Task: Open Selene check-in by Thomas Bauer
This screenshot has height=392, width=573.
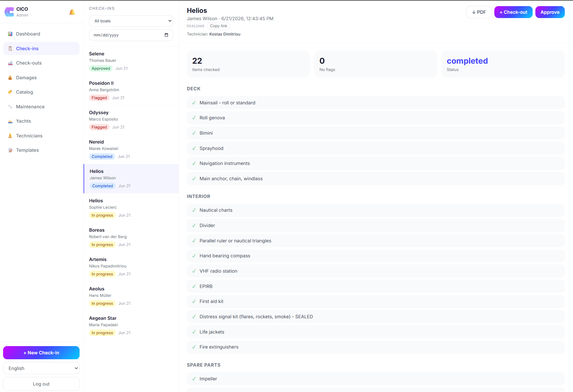Action: tap(131, 61)
